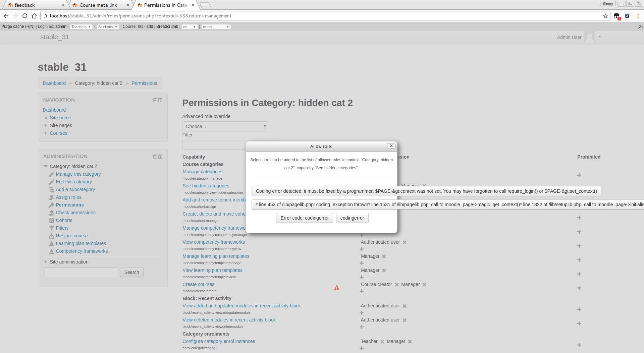Screen dimensions: 644x353
Task: Add prohibited role for Configure category enrol instances
Action: 579,345
